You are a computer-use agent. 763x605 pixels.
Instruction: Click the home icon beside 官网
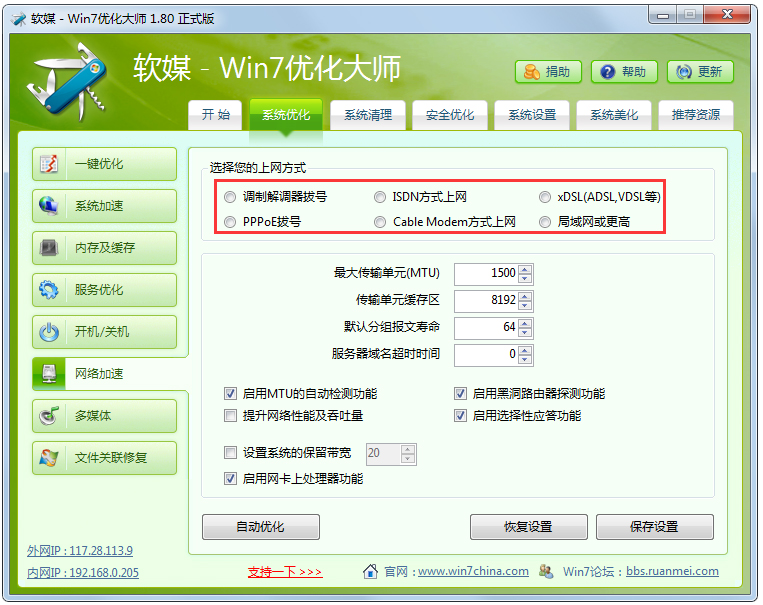click(370, 571)
